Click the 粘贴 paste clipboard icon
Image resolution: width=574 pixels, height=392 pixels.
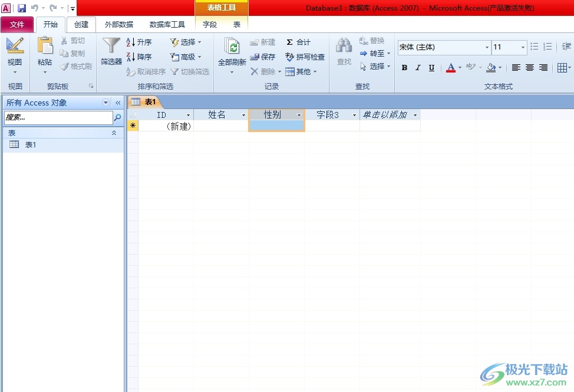pyautogui.click(x=45, y=45)
